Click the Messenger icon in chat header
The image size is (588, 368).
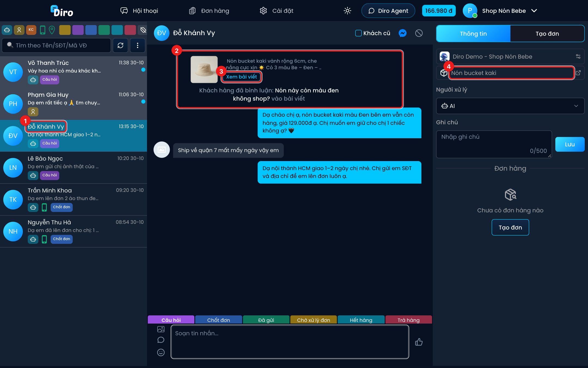pyautogui.click(x=403, y=33)
